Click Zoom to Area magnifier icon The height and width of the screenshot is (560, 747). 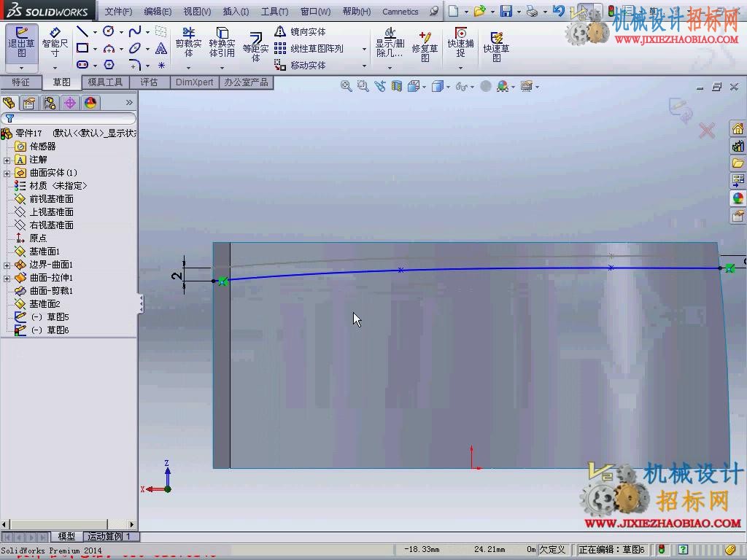pyautogui.click(x=363, y=86)
